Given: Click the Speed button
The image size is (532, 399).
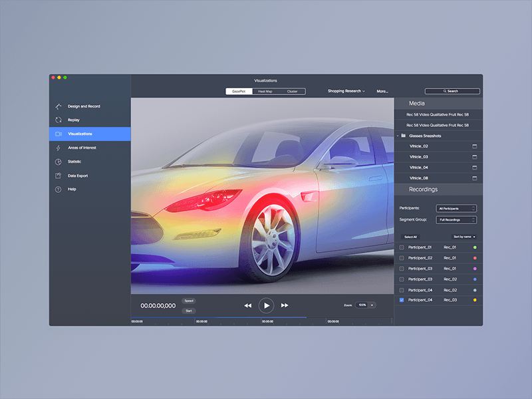Looking at the screenshot, I should click(189, 301).
